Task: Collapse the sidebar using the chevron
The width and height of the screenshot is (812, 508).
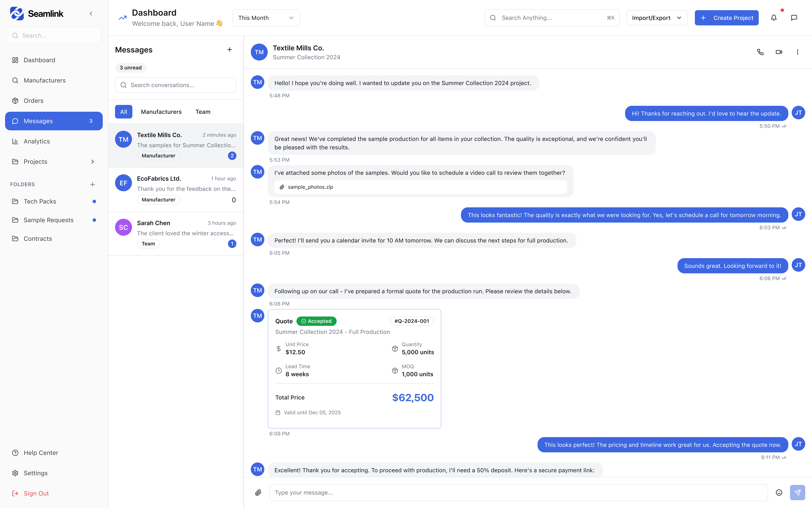Action: click(91, 14)
